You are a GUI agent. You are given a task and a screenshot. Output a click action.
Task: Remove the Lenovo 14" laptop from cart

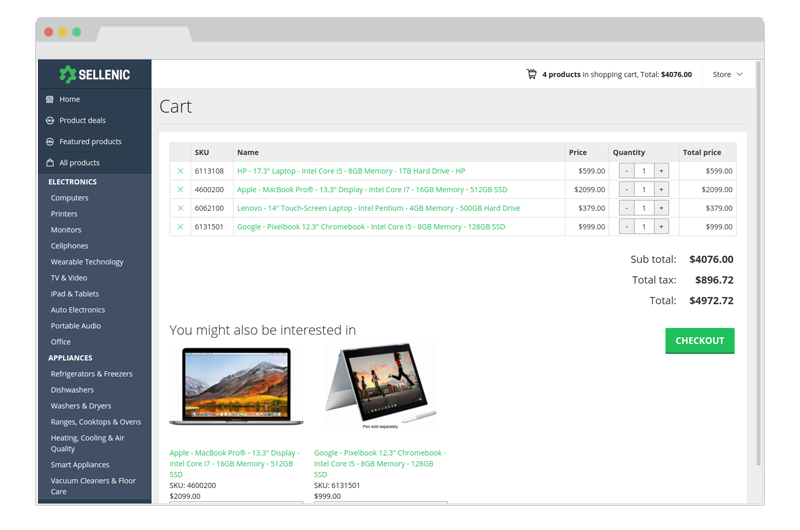(180, 208)
